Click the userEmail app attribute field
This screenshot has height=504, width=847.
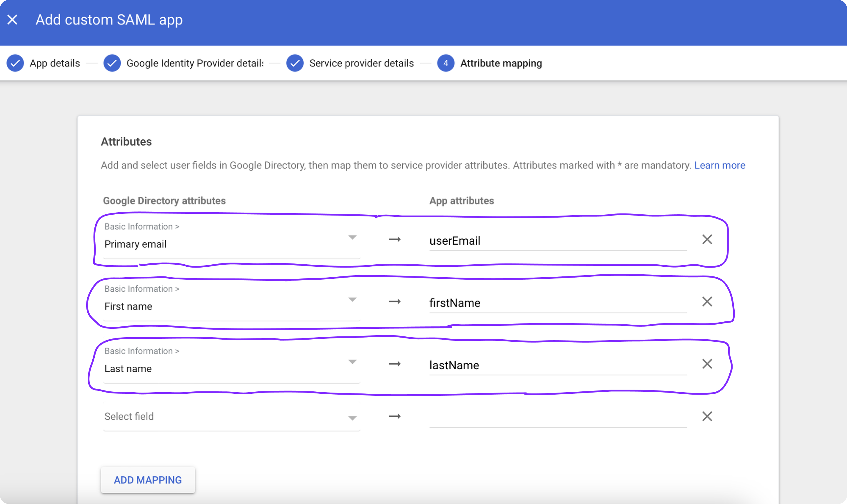(557, 241)
